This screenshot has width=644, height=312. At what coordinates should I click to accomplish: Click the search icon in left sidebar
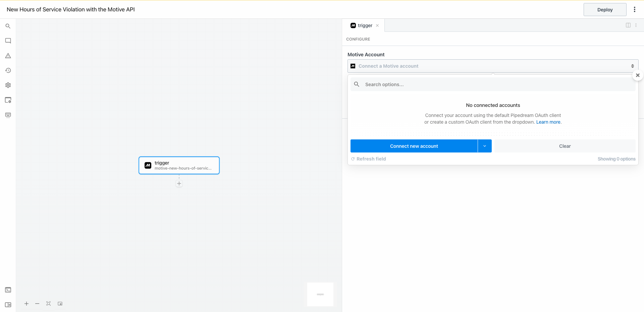[x=8, y=26]
